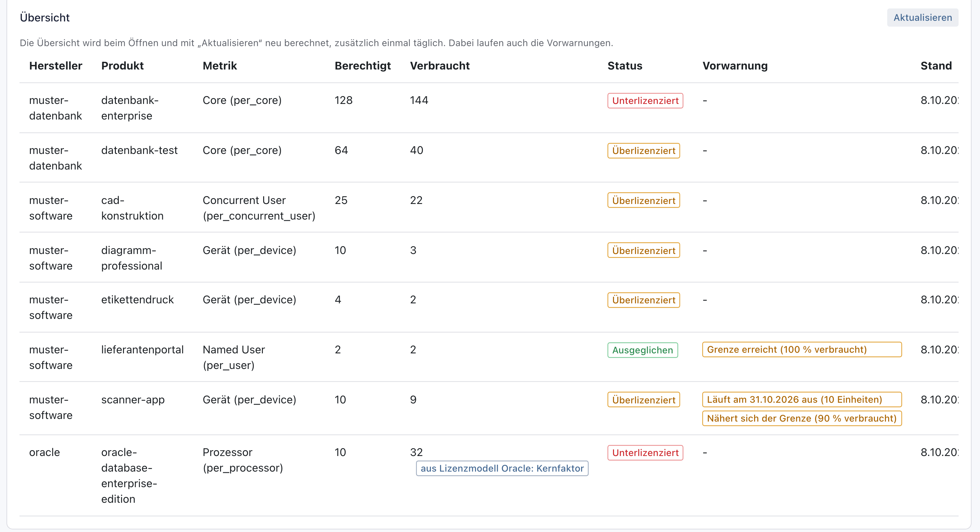Image resolution: width=980 pixels, height=532 pixels.
Task: Click 'Läuft am 31.10.2026 aus' warning
Action: [x=802, y=399]
